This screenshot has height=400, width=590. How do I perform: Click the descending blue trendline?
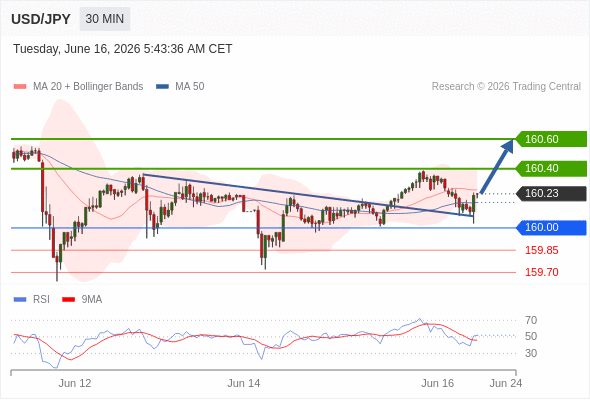click(308, 195)
